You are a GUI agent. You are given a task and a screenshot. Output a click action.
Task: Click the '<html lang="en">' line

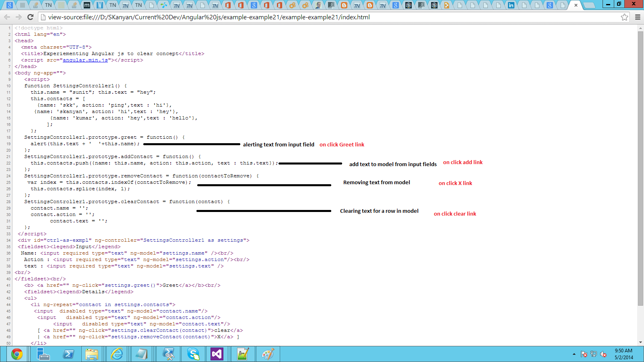point(40,34)
